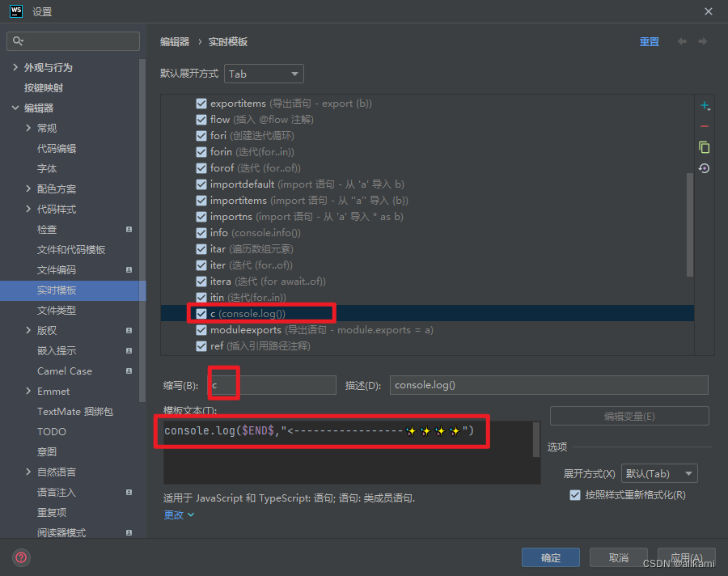Restore deleted defaults with the revert icon
728x576 pixels.
tap(705, 168)
